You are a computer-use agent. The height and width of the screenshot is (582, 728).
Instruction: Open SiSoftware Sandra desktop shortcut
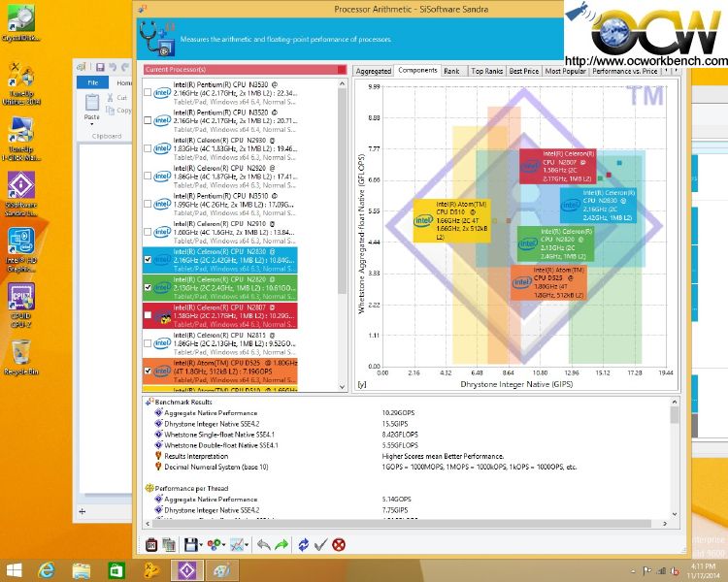(21, 194)
